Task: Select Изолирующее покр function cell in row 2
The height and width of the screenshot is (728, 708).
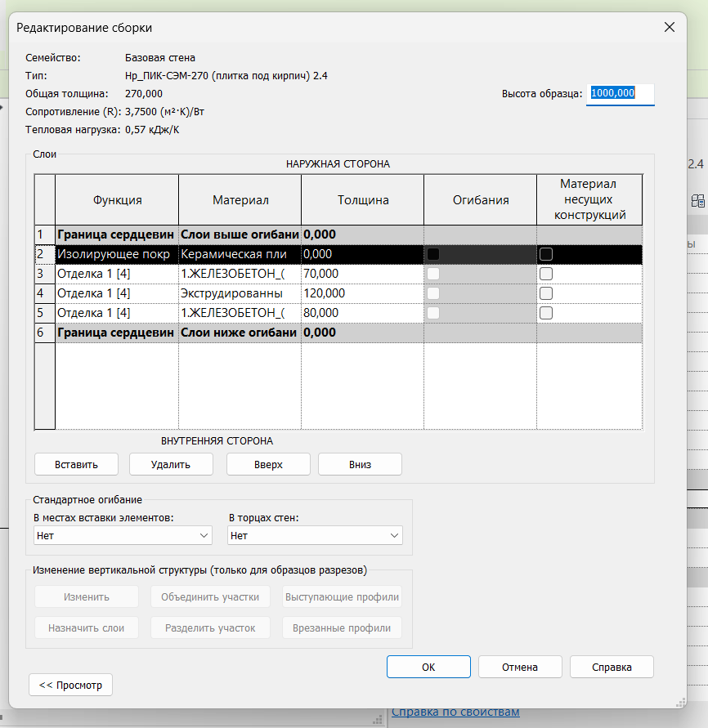Action: coord(117,254)
